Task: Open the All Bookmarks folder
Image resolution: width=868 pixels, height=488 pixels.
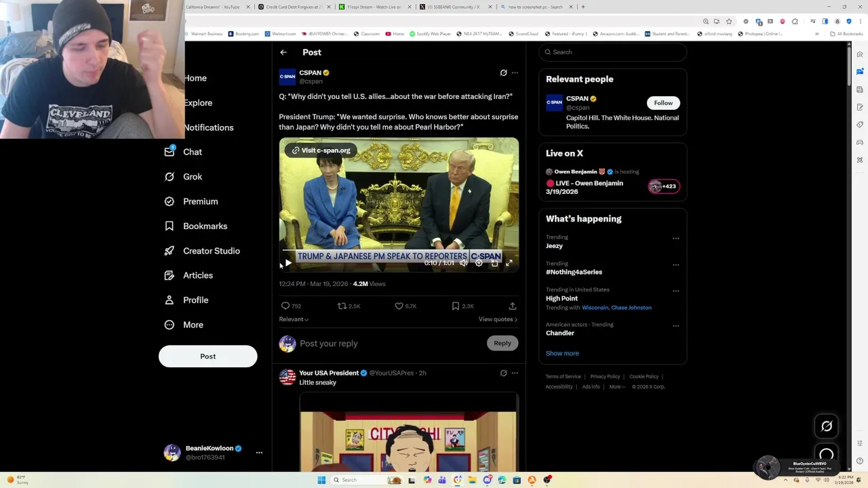Action: pyautogui.click(x=846, y=34)
